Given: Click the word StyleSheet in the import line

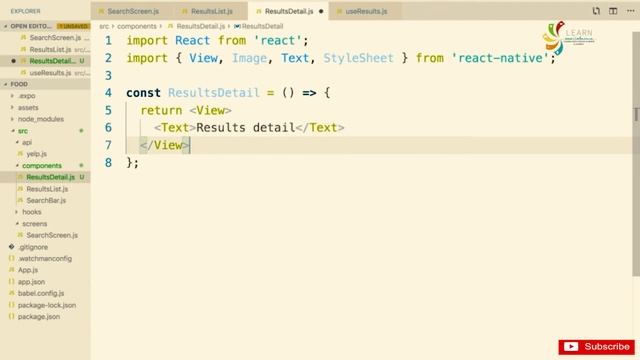Looking at the screenshot, I should tap(358, 58).
